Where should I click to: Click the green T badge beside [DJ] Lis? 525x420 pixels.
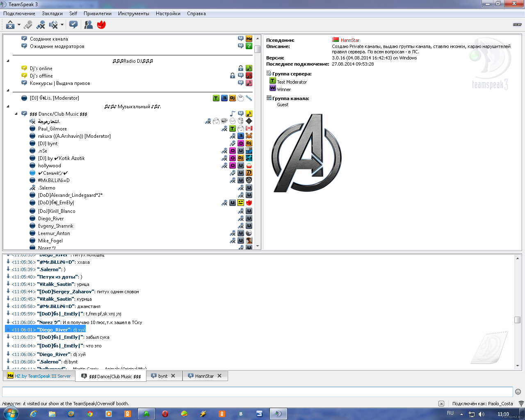coord(216,98)
